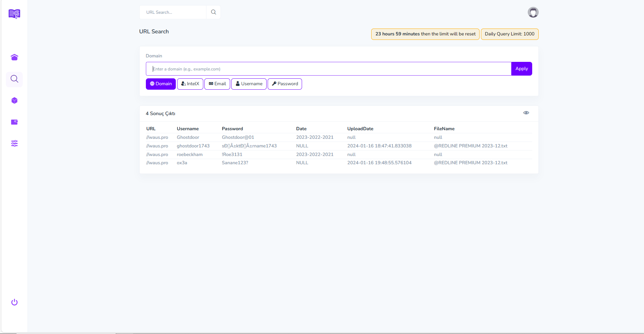Screen dimensions: 644x334
Task: Click password cell Ghostdoor@01
Action: click(x=238, y=137)
